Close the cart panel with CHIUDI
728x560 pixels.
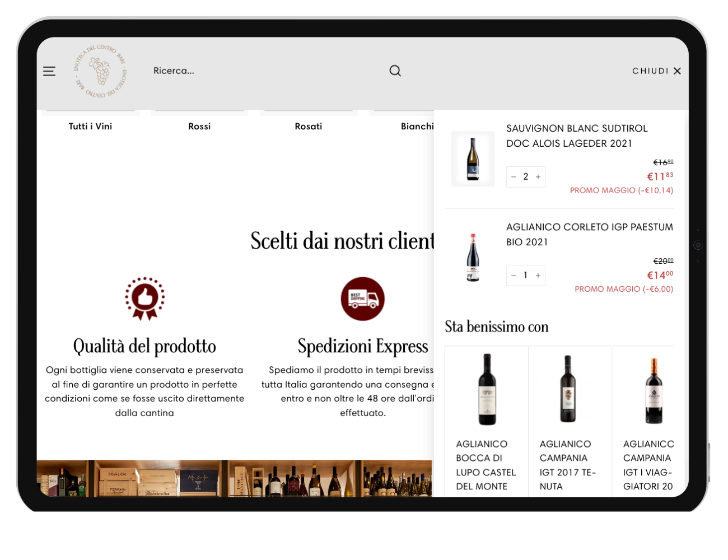coord(656,71)
